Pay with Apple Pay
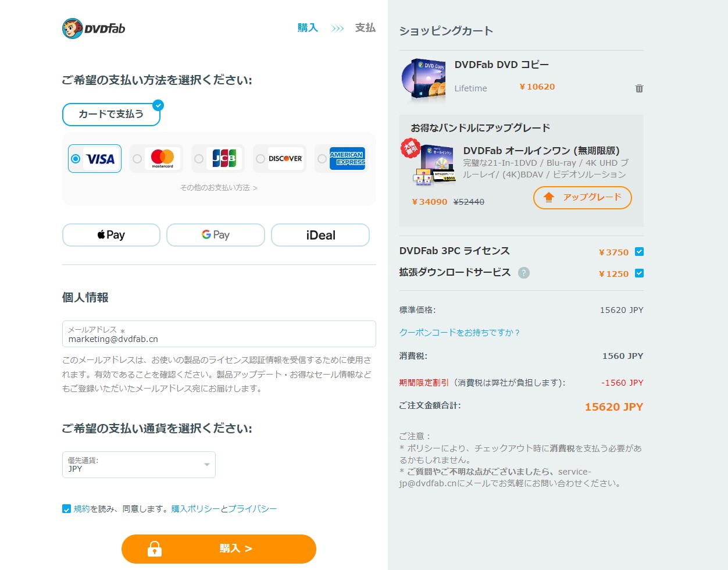Screen dimensions: 728x570 coord(111,235)
